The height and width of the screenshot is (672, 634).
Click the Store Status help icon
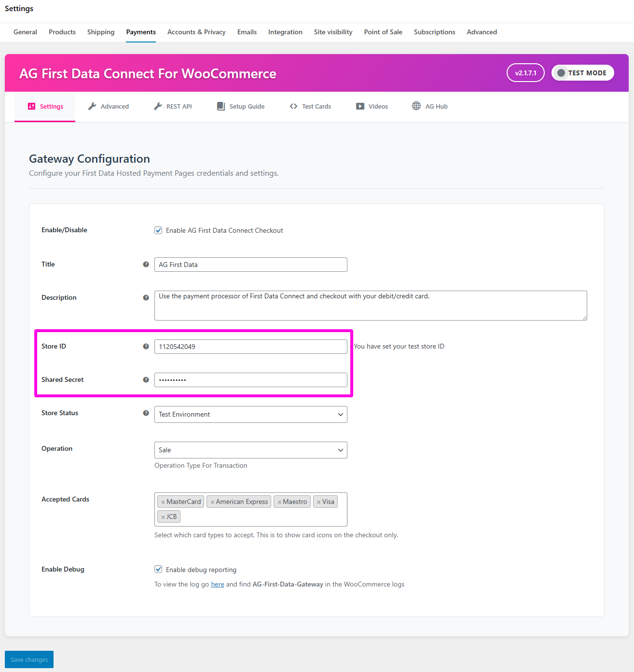click(146, 413)
